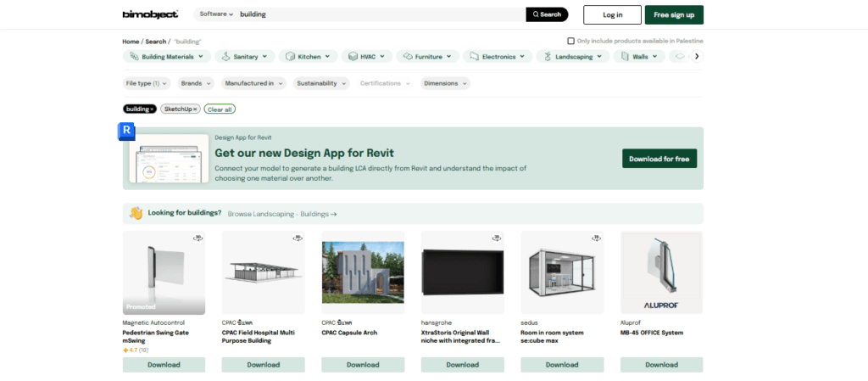Click 3D view icon on Pedestrian Swing Gate
Image resolution: width=868 pixels, height=381 pixels.
[198, 238]
